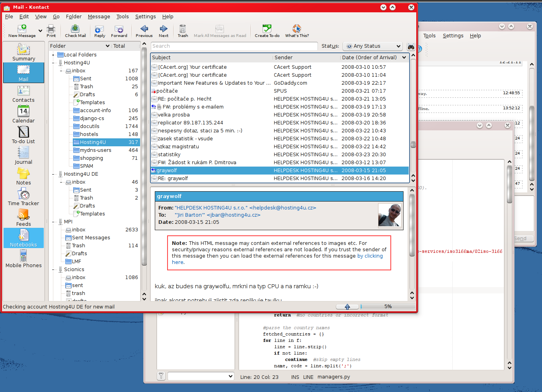Click the up-arrow button beside progress bar

pos(347,307)
